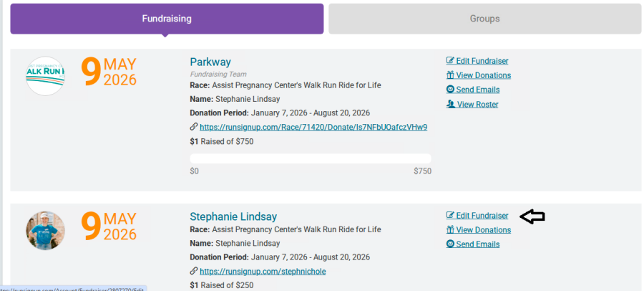Click the roster people icon beside View Roster
Screen dimensions: 644x291
[x=450, y=104]
